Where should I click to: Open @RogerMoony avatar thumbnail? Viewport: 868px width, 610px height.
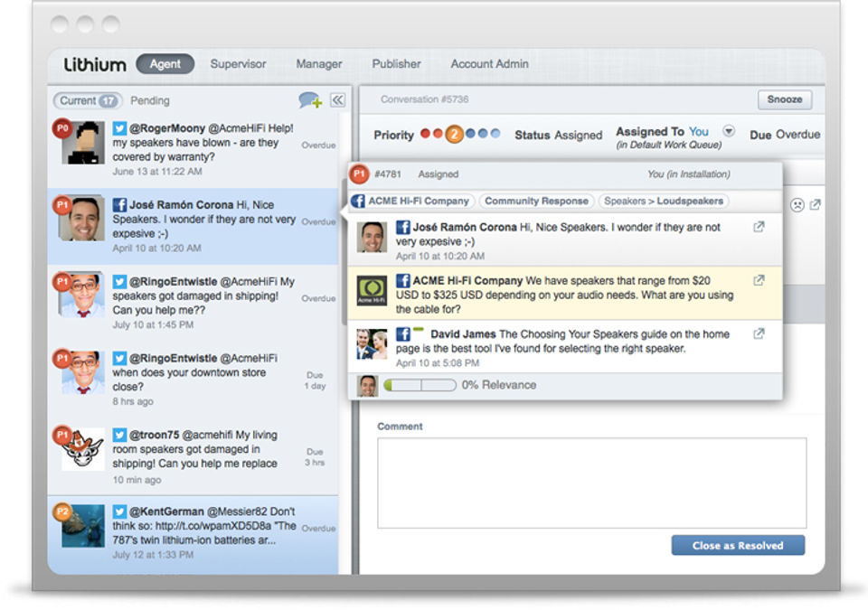coord(83,144)
